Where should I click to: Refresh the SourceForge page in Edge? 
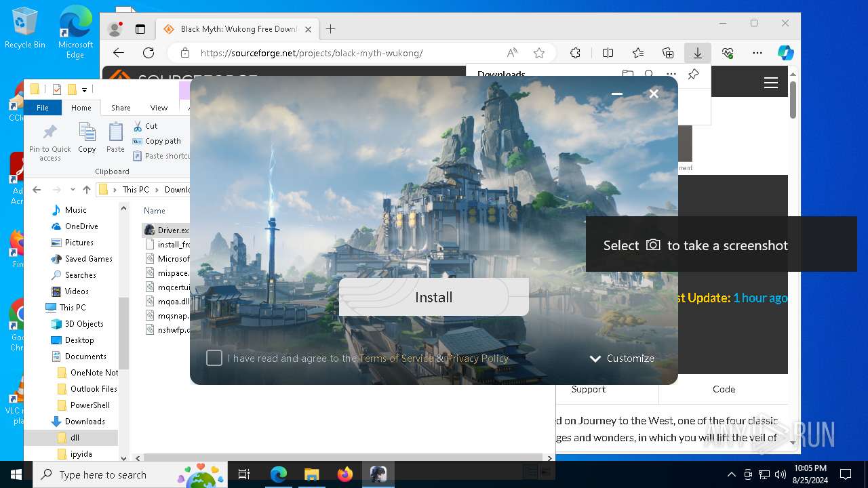coord(149,53)
